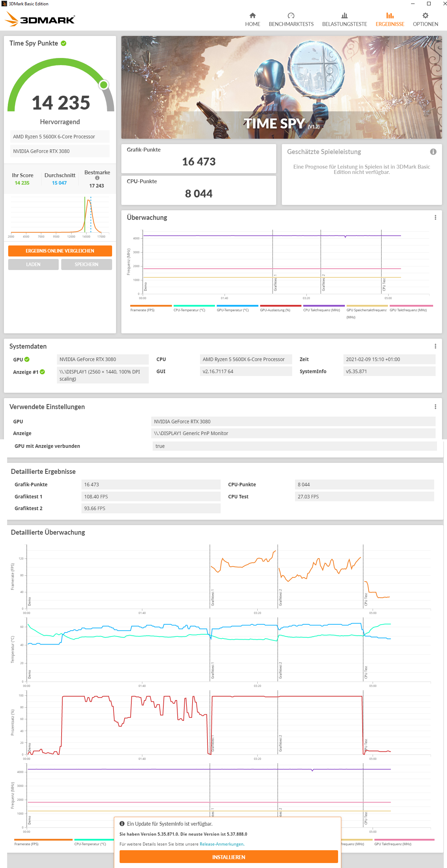The height and width of the screenshot is (868, 447).
Task: Click the 3DMark app icon in title bar
Action: 4,4
